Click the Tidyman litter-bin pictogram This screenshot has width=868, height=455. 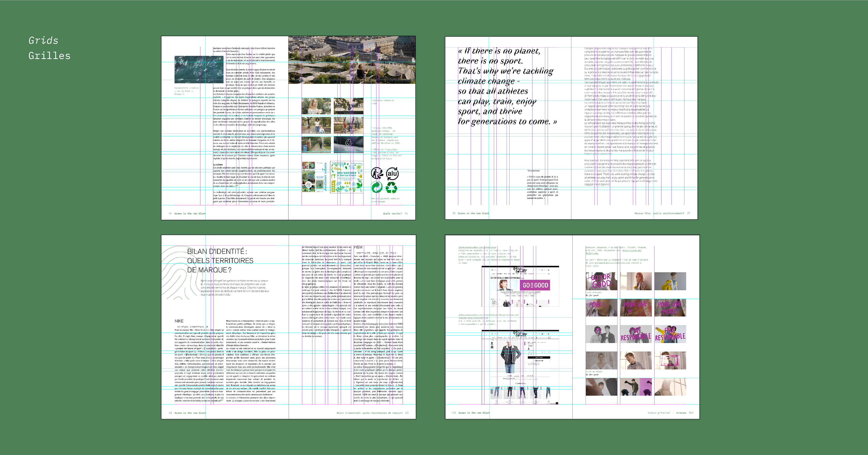[377, 174]
